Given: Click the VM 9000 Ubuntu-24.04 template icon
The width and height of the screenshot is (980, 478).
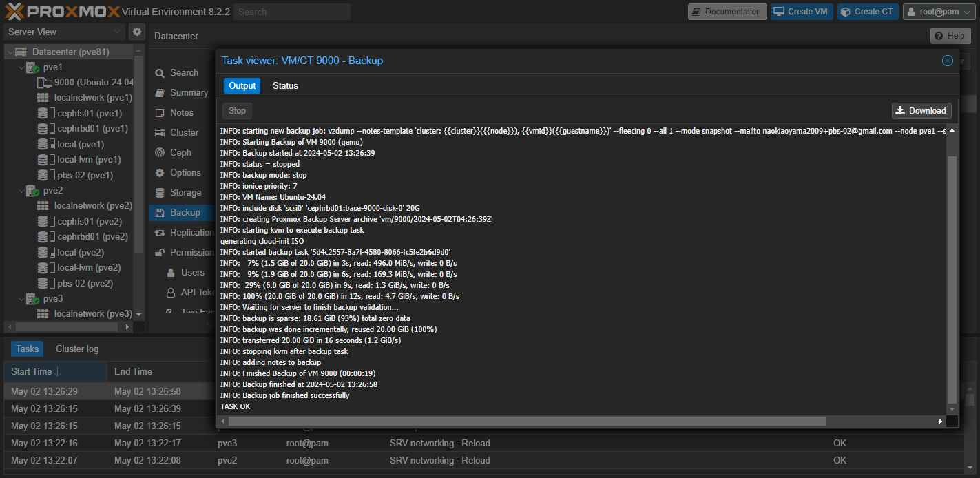Looking at the screenshot, I should pos(43,83).
